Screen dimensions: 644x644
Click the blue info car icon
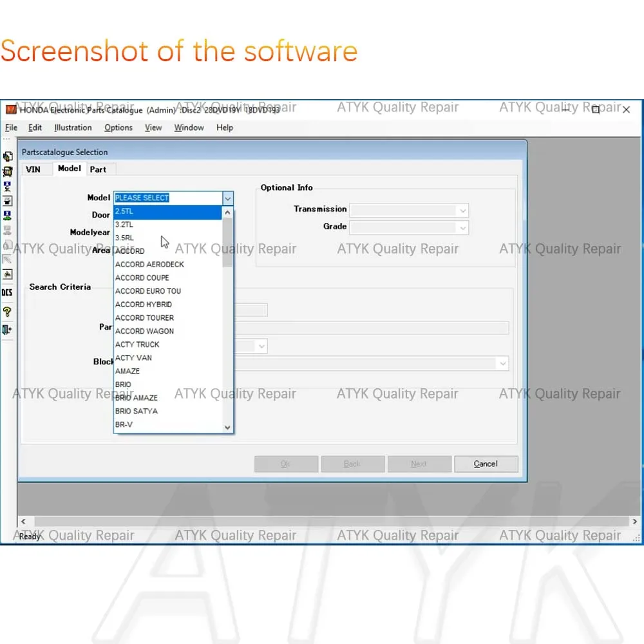click(x=7, y=216)
